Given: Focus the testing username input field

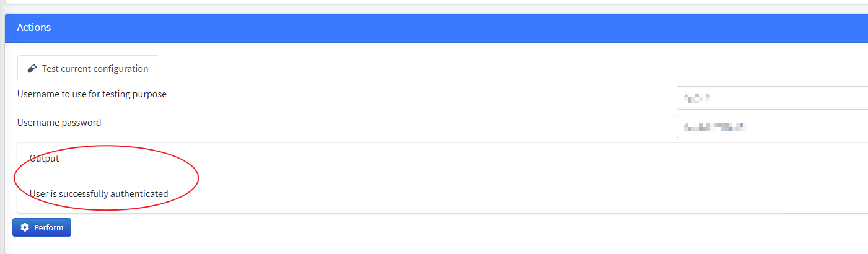Looking at the screenshot, I should click(772, 98).
